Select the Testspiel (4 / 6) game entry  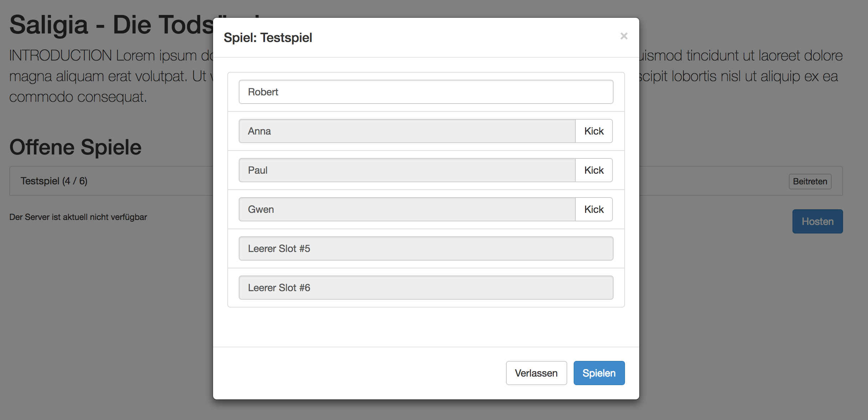tap(54, 181)
